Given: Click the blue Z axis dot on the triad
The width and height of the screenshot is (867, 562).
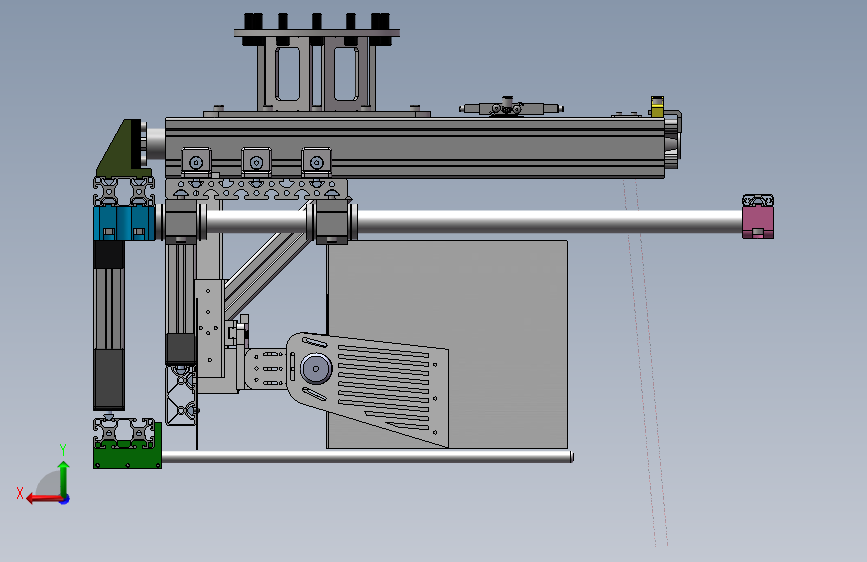Looking at the screenshot, I should pos(65,499).
